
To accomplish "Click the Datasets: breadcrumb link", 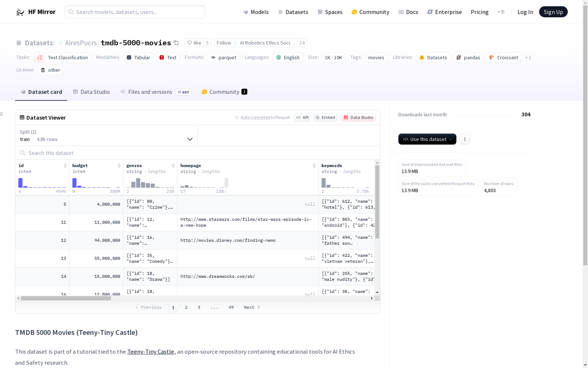I will [40, 43].
